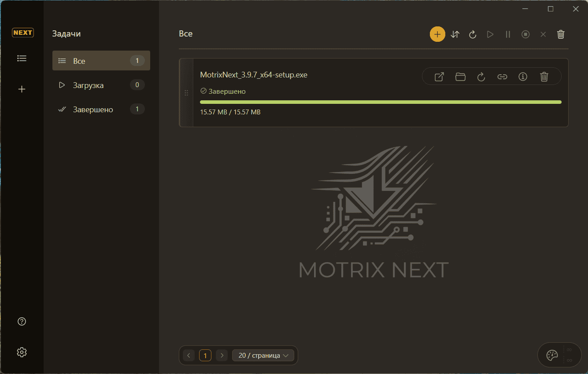The height and width of the screenshot is (374, 588).
Task: Maximize the Motrix Next window
Action: pos(551,9)
